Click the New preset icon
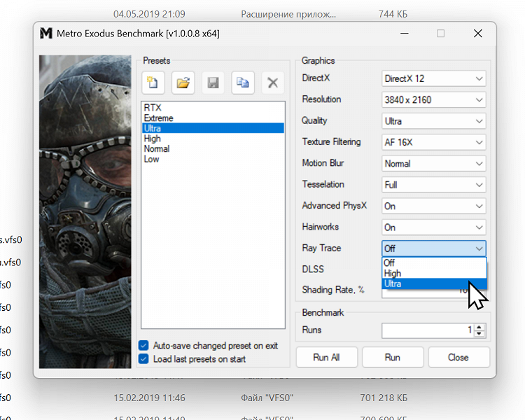Image resolution: width=525 pixels, height=420 pixels. click(152, 83)
